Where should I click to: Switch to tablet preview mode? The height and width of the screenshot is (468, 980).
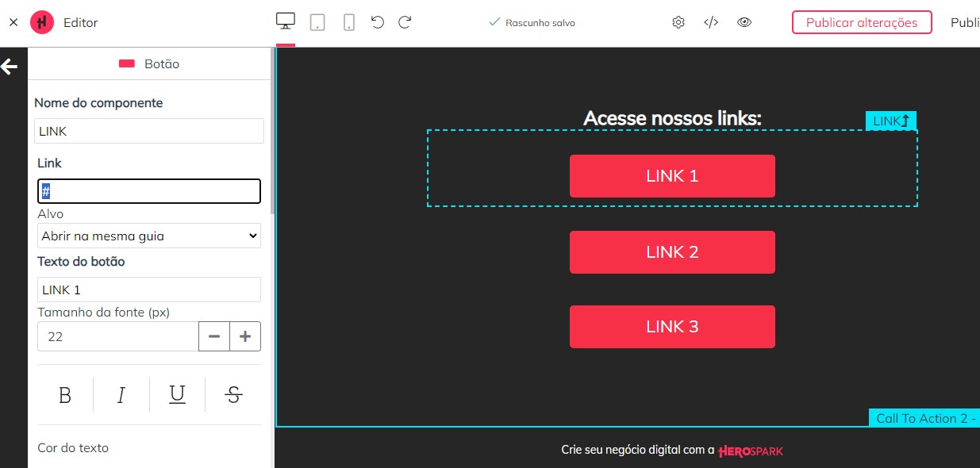[x=317, y=21]
